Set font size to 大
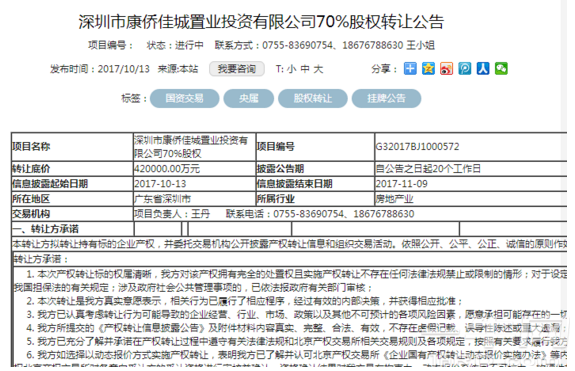 click(318, 69)
